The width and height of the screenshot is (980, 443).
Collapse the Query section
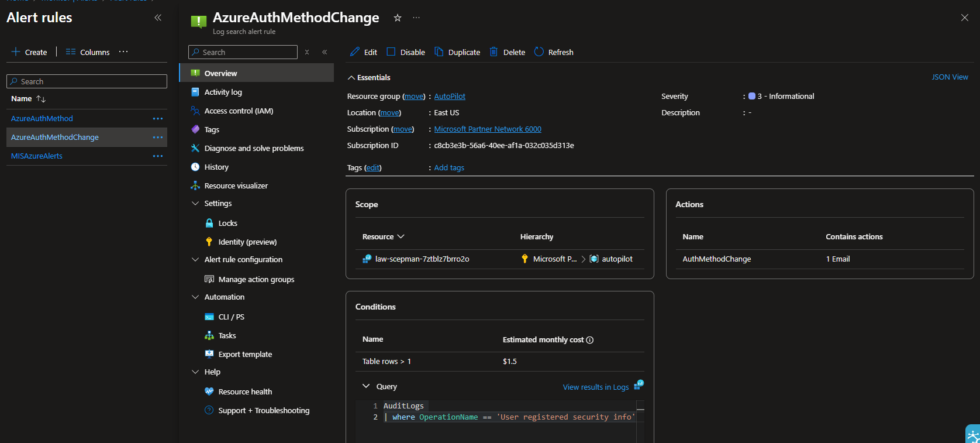tap(366, 386)
